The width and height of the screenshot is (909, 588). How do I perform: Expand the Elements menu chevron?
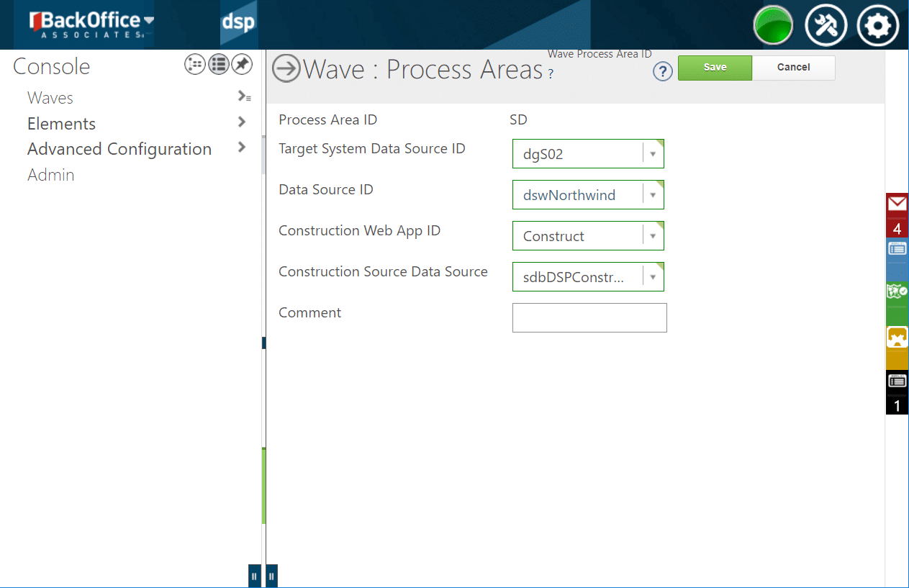click(242, 122)
